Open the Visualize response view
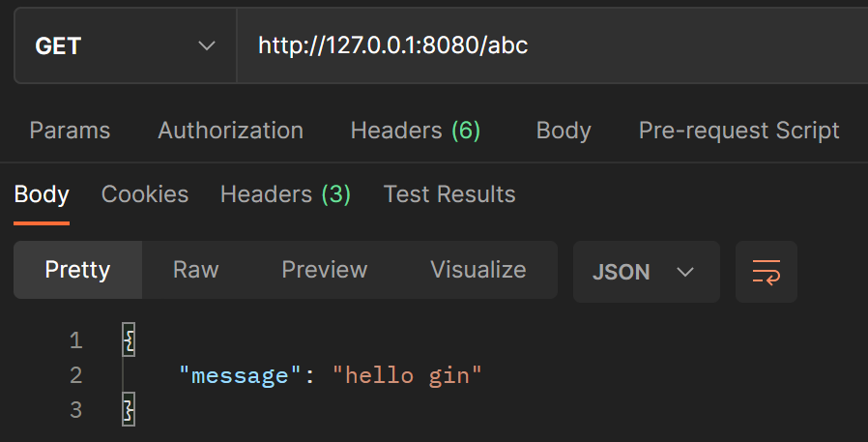Screen dimensions: 868x442 tap(477, 270)
